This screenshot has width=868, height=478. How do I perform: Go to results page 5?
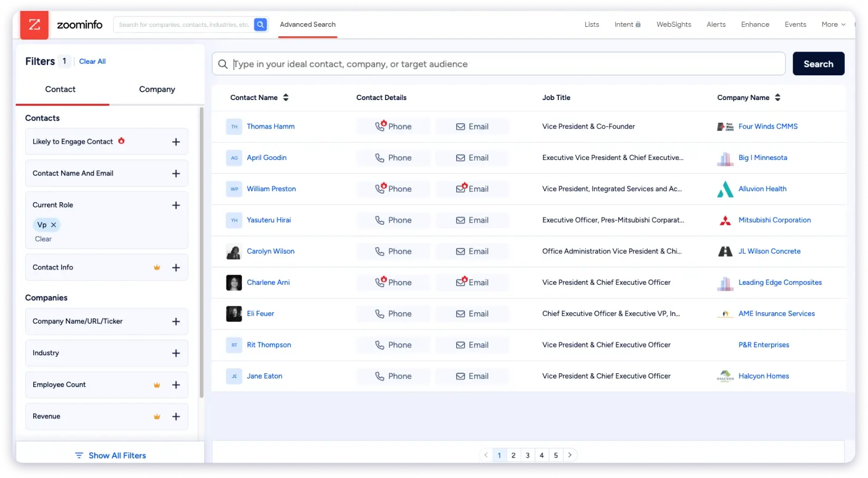coord(556,455)
